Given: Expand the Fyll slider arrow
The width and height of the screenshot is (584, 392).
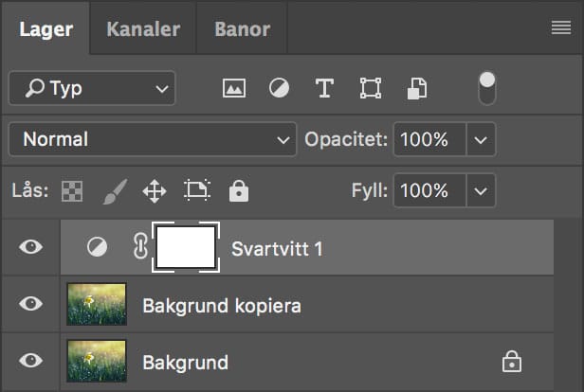Looking at the screenshot, I should coord(481,191).
